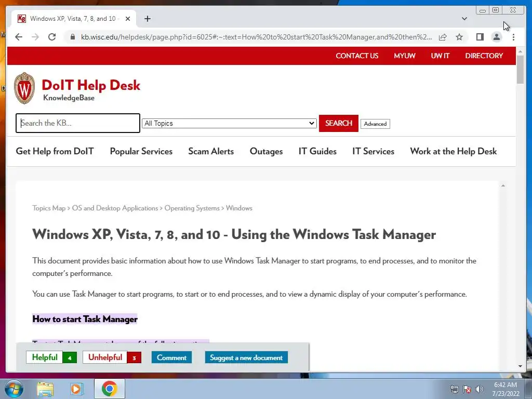Screen dimensions: 532x399
Task: Click the UW crest logo
Action: coord(24,88)
